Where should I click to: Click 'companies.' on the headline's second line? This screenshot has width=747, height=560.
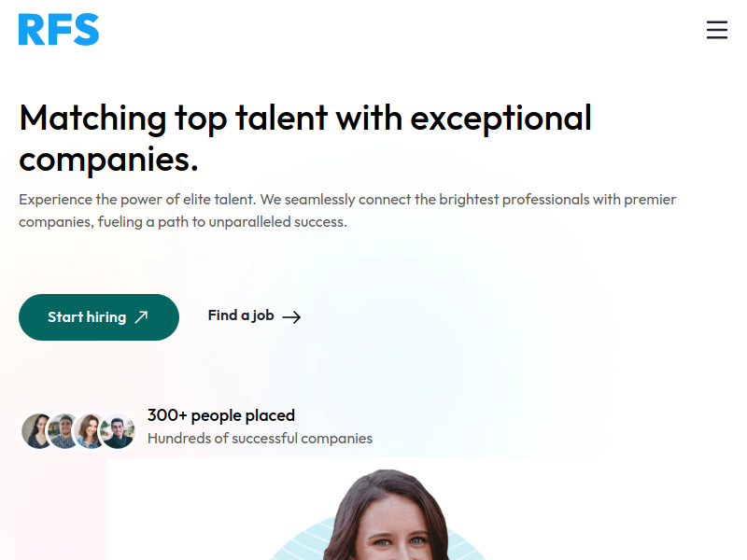(x=108, y=159)
